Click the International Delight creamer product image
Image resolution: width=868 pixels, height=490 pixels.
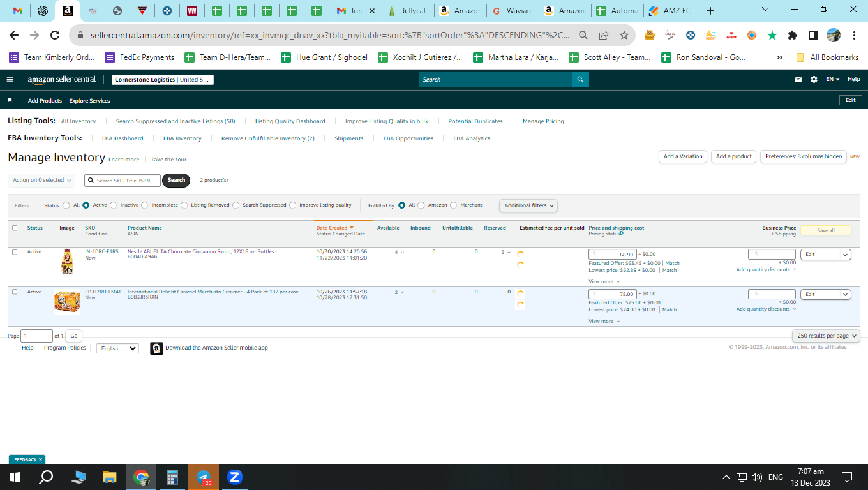(x=67, y=302)
